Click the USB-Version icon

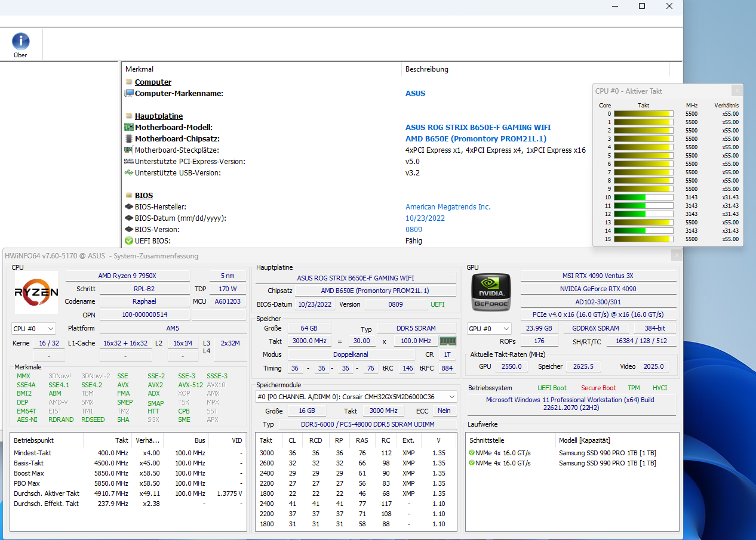click(128, 172)
